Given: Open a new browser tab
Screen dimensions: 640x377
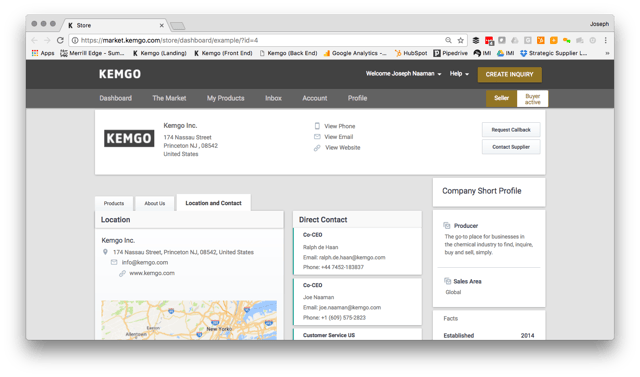Looking at the screenshot, I should pyautogui.click(x=178, y=26).
